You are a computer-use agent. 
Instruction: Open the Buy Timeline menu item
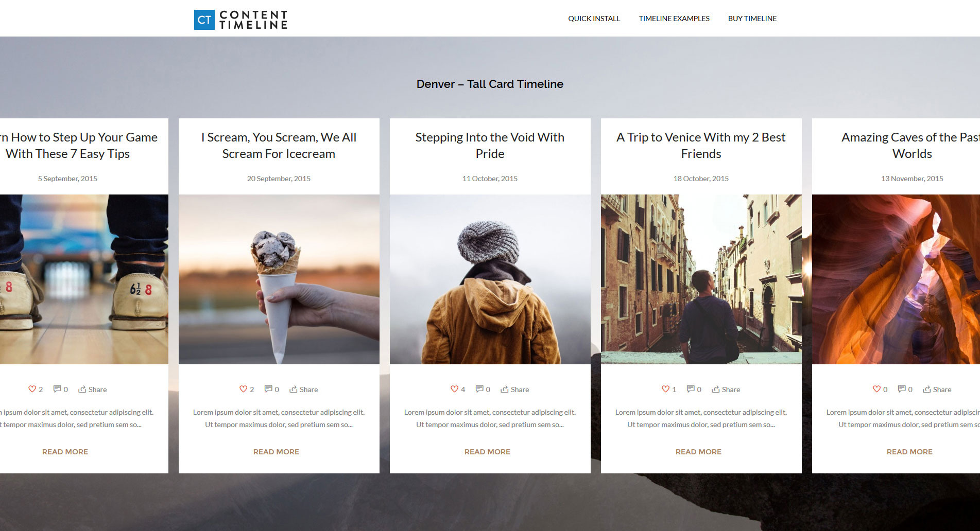click(x=752, y=19)
